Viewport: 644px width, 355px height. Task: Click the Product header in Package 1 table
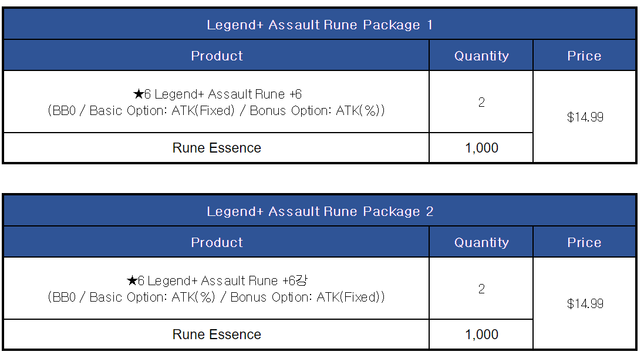pos(217,56)
